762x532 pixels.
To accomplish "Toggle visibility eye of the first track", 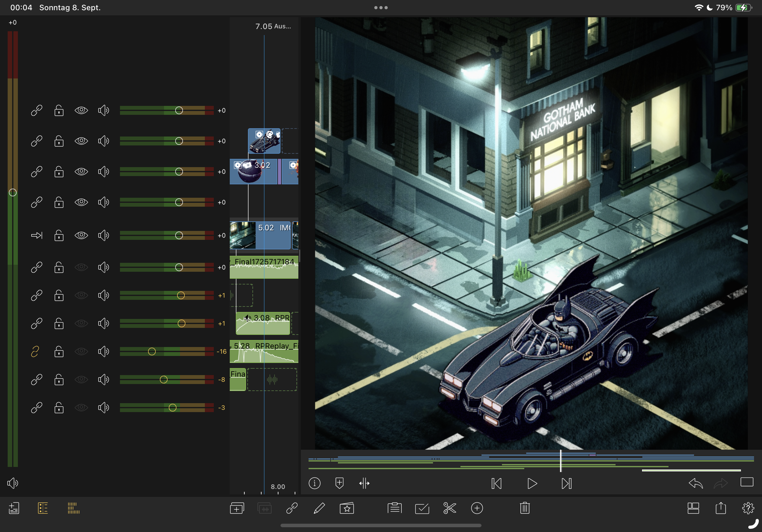I will 81,110.
